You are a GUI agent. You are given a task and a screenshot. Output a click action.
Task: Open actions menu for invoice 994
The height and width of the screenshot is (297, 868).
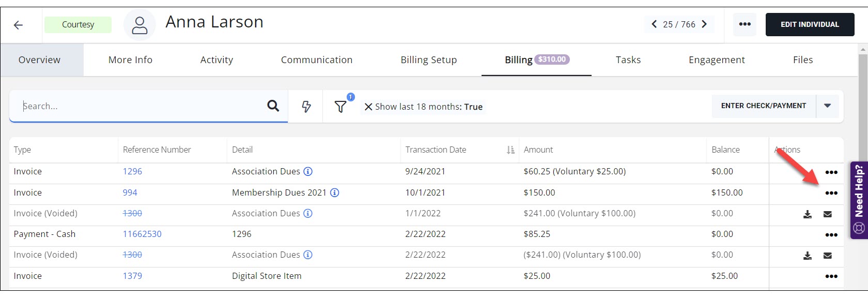[831, 193]
